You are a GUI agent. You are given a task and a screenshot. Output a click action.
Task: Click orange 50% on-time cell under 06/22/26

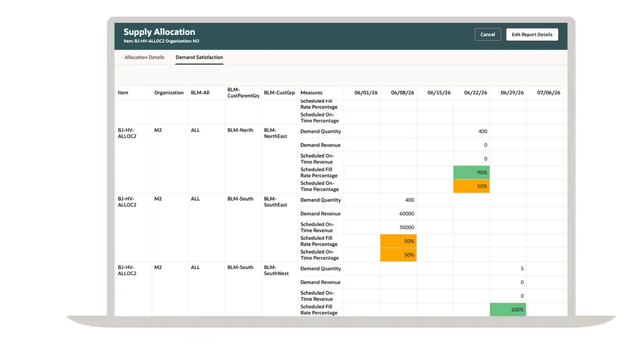pos(471,186)
